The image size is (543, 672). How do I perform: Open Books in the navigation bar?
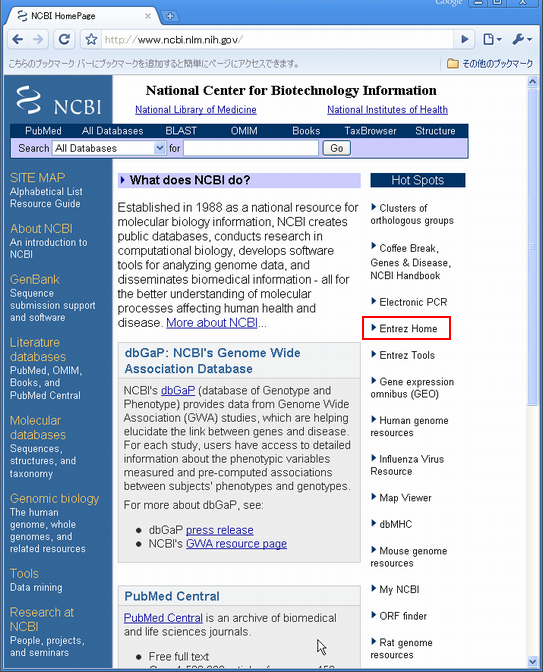(306, 131)
